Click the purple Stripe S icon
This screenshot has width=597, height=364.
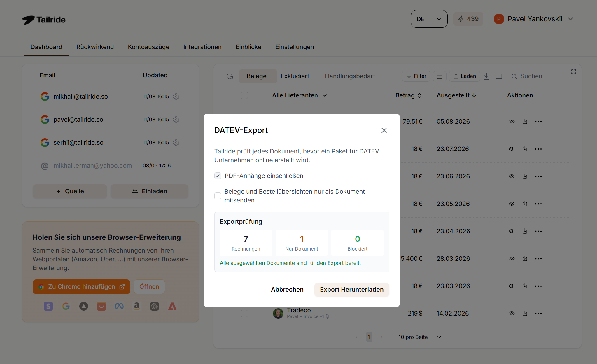(x=48, y=306)
